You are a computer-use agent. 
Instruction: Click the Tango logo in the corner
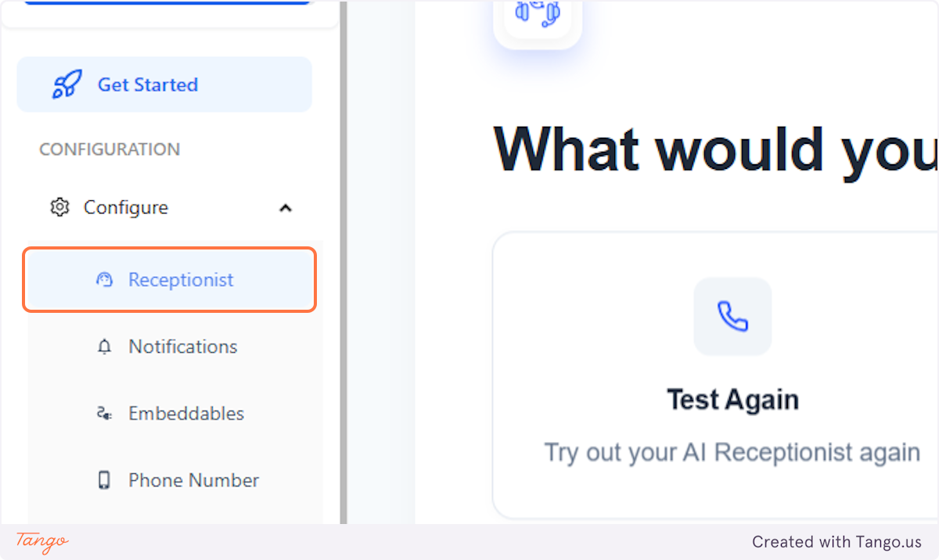click(41, 542)
